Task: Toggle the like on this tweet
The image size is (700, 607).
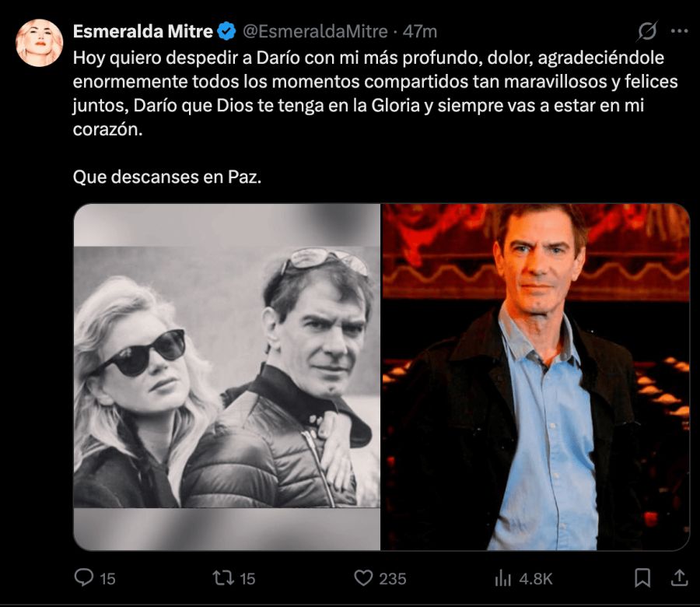Action: 362,579
